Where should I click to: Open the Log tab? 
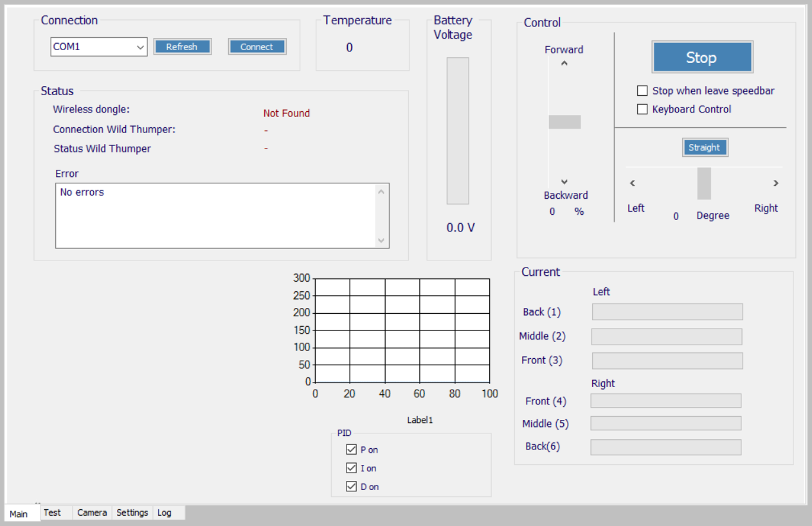click(x=165, y=512)
